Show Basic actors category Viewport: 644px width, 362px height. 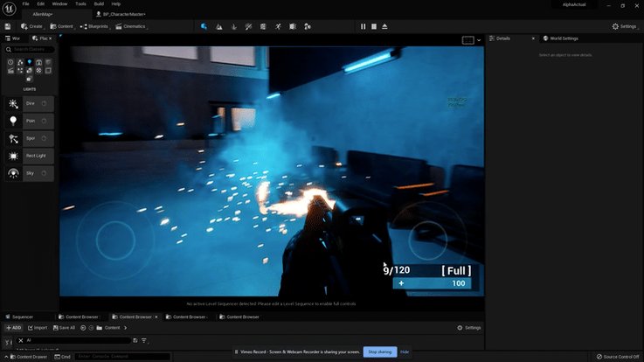click(20, 62)
